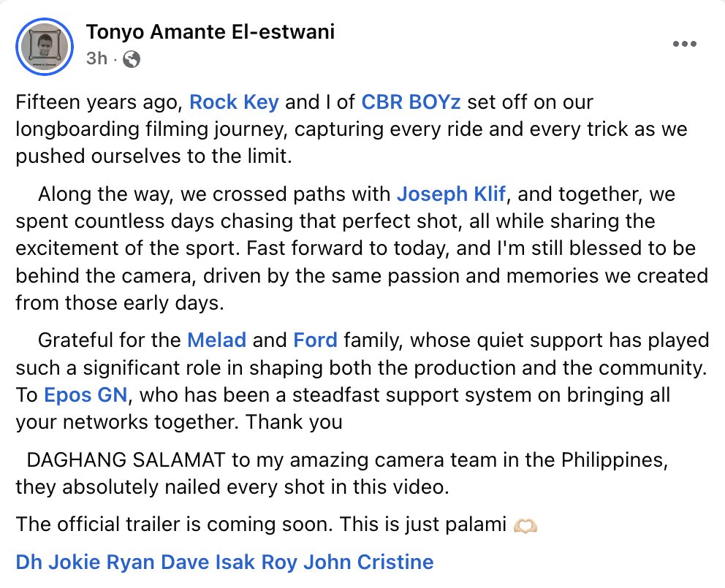Open the CBR BOYz tagged page
The width and height of the screenshot is (725, 588).
click(x=411, y=102)
